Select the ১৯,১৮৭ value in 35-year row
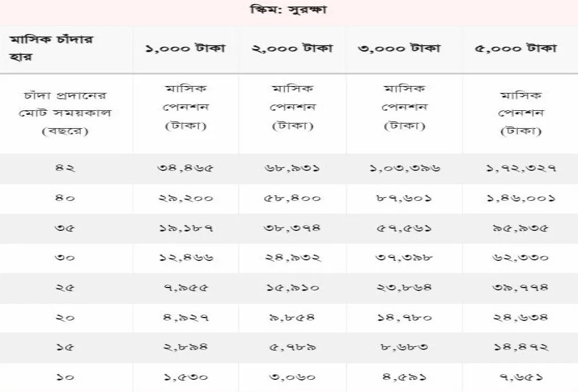Screen dimensions: 578x392 coord(186,228)
